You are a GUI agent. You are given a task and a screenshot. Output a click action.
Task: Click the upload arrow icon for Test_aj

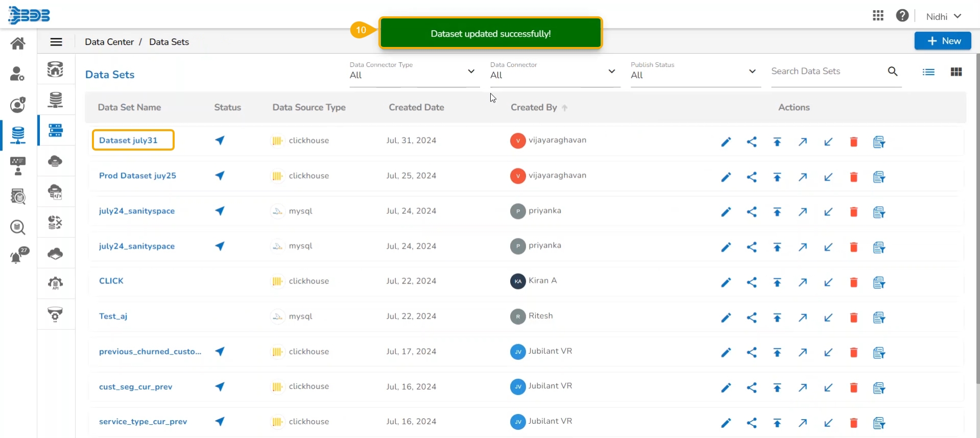click(x=777, y=318)
